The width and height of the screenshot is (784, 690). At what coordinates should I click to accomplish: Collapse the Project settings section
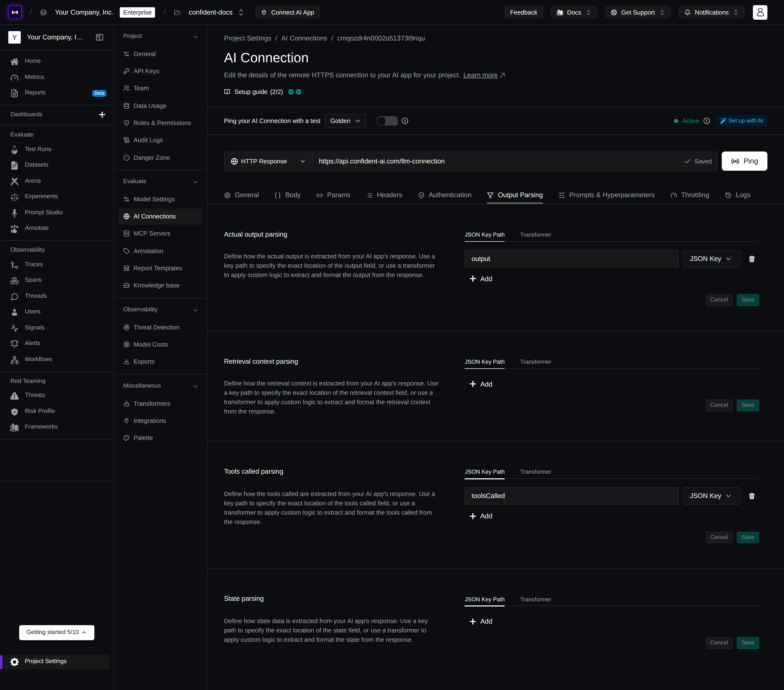coord(195,37)
